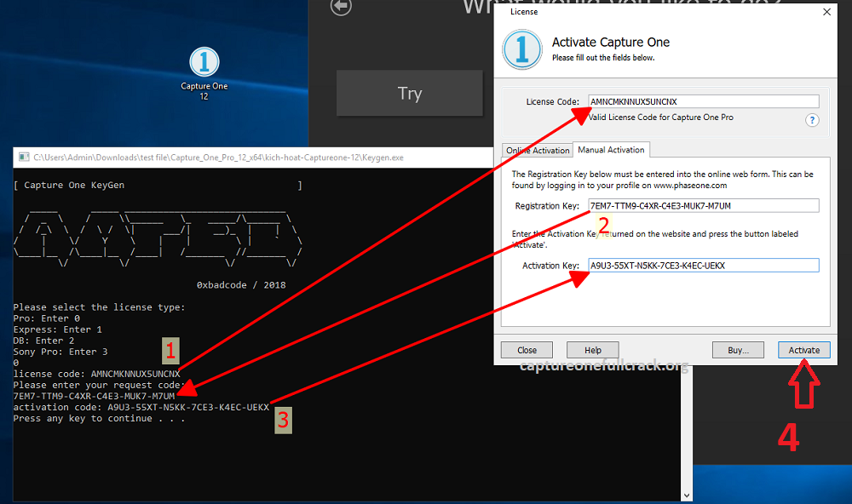This screenshot has height=504, width=852.
Task: Click the Buy... button
Action: click(x=738, y=350)
